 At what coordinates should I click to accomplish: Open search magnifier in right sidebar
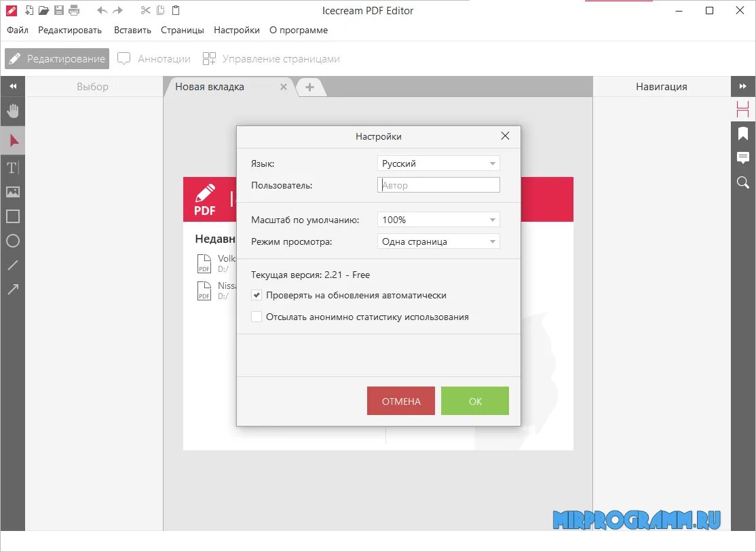742,182
